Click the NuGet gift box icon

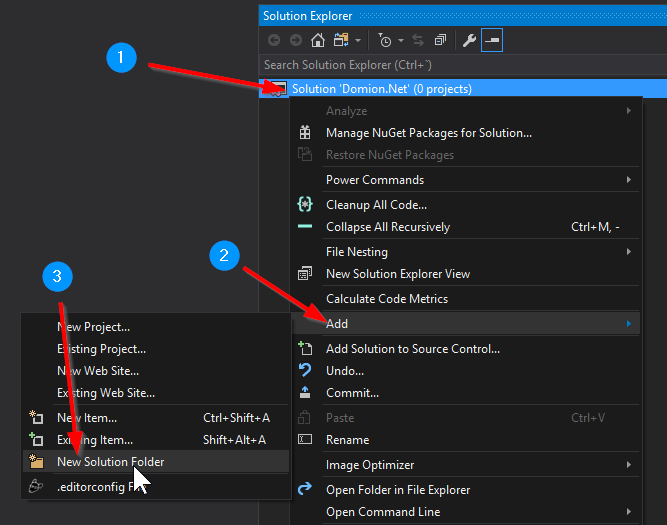pos(305,133)
